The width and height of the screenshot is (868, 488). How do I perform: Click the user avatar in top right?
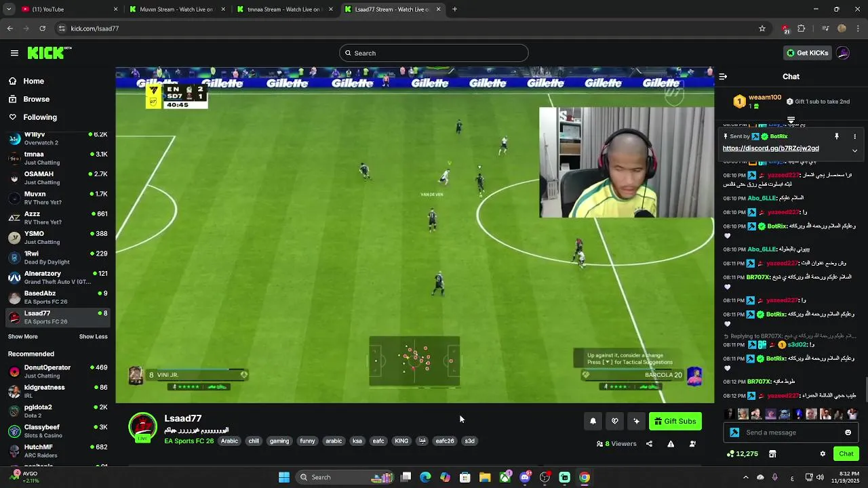pyautogui.click(x=843, y=53)
